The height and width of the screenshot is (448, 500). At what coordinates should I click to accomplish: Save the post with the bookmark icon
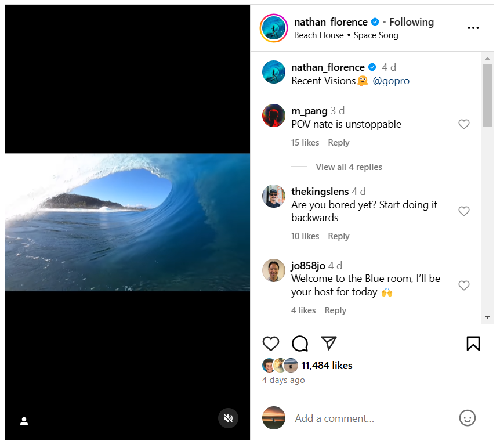coord(473,344)
